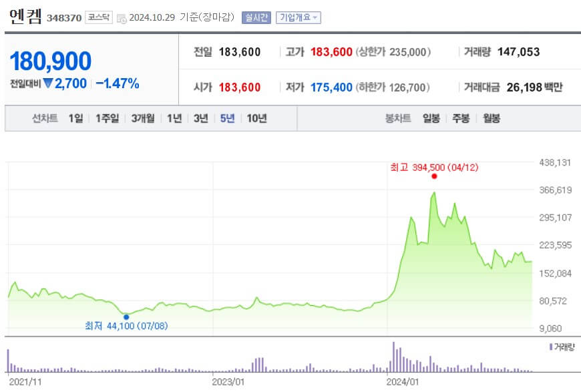Select the 10년 ten-year chart period
The image size is (581, 392).
click(256, 118)
